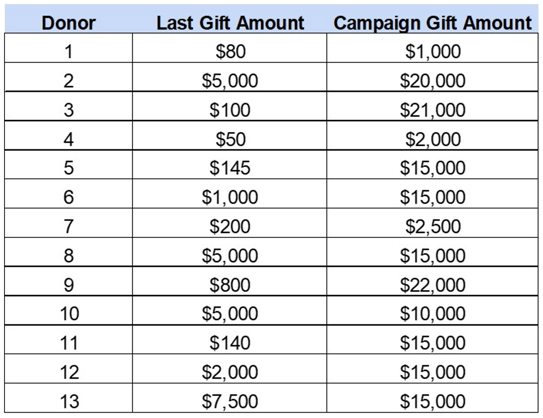Screen dimensions: 543x418
Task: Click donor 12's $2,000 last gift
Action: (229, 369)
